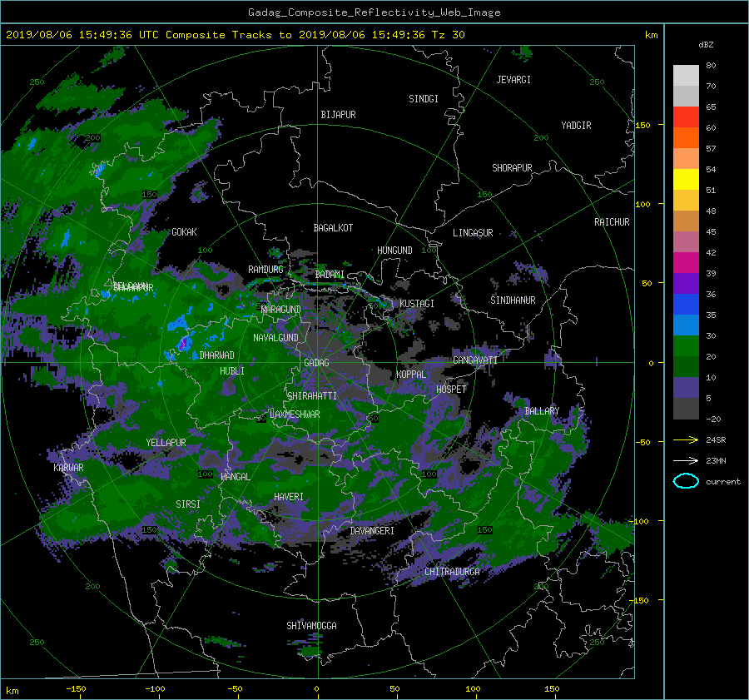This screenshot has width=749, height=700.
Task: Click the BAGALKOT city label
Action: [333, 228]
